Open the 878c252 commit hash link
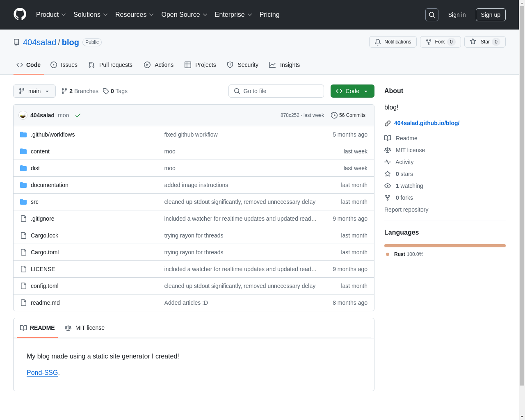Viewport: 525px width, 420px height. click(290, 115)
